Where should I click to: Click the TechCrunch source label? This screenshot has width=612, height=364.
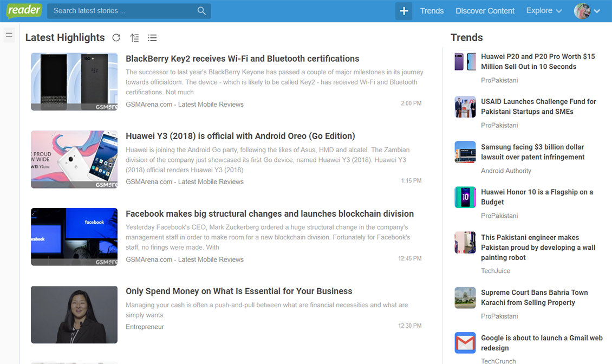click(x=498, y=361)
